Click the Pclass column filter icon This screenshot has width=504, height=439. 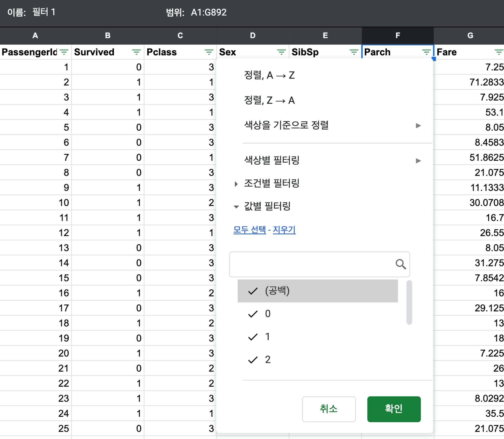209,52
